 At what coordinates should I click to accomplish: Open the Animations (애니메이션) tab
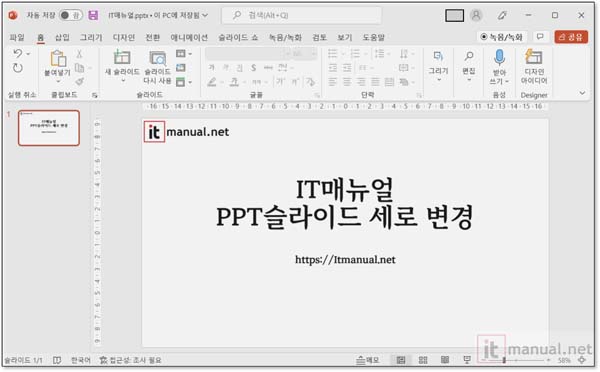click(189, 37)
